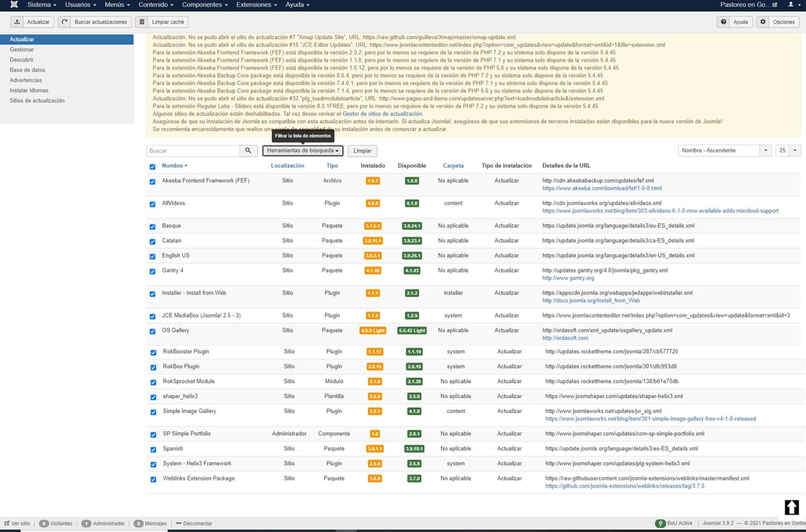Toggle the English US checkbox

pos(152,256)
